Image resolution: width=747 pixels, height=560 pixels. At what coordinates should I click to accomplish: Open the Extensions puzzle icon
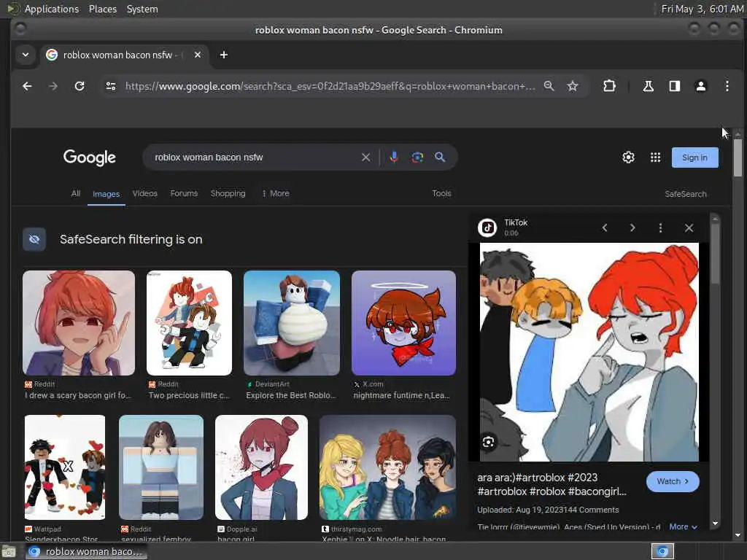tap(609, 86)
